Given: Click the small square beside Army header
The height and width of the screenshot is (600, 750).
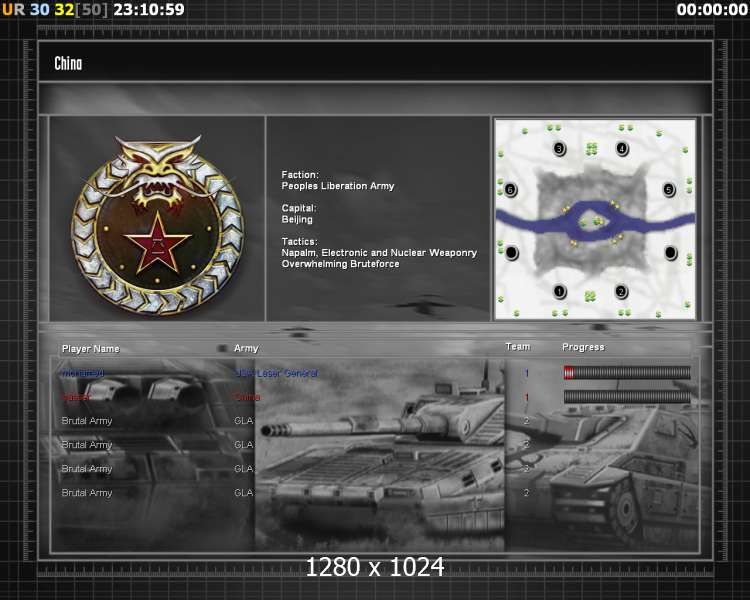Looking at the screenshot, I should [x=222, y=348].
